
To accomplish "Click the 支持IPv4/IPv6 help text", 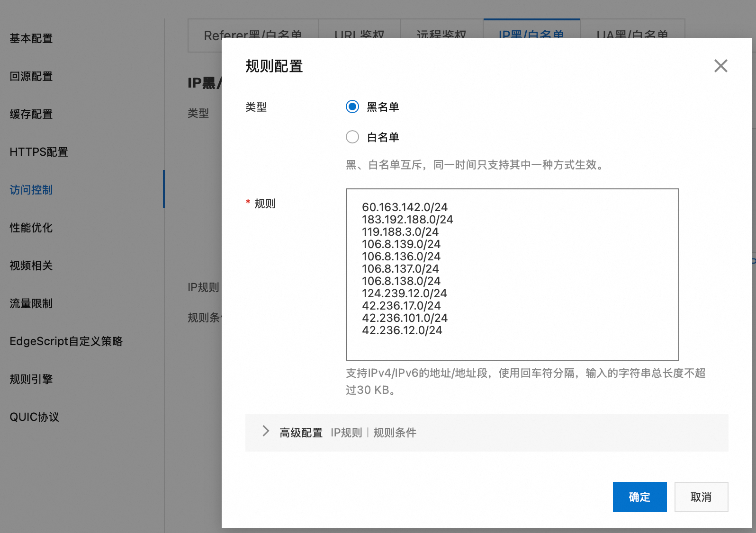I will pos(526,382).
